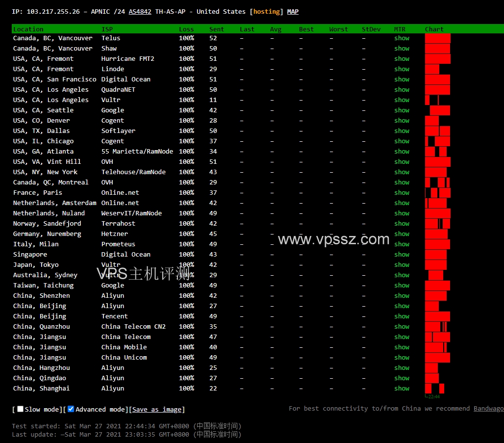The height and width of the screenshot is (443, 504).
Task: Open the AS4842 link
Action: click(140, 12)
